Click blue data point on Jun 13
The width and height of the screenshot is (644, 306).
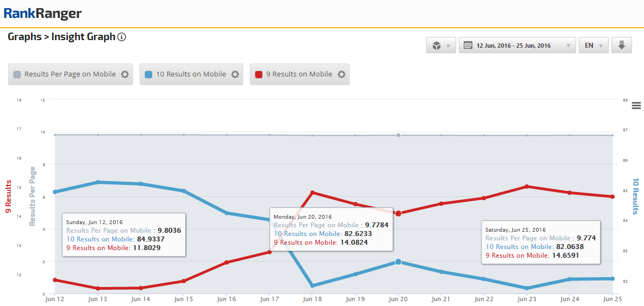click(98, 182)
